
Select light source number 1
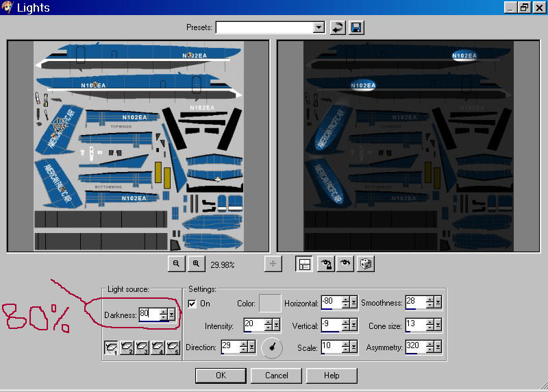111,347
